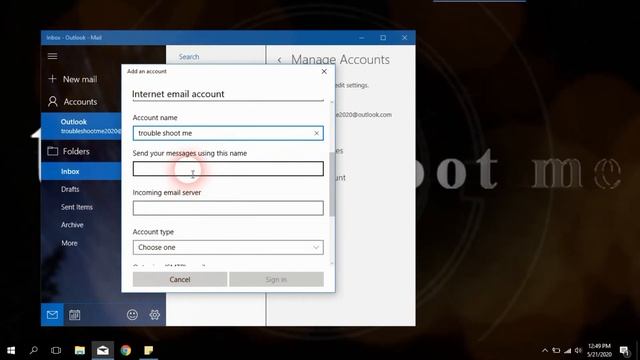640x360 pixels.
Task: Open File Explorer from taskbar
Action: coord(80,350)
